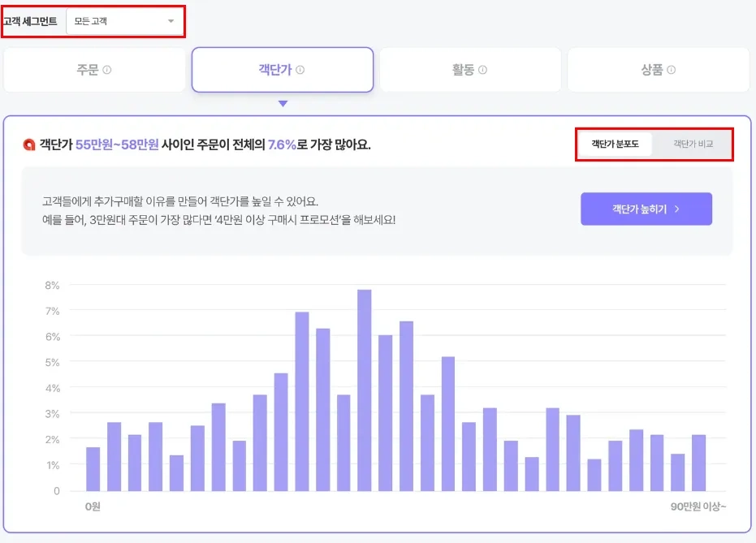756x543 pixels.
Task: Click the arrow icon in 객단가 높이기
Action: (677, 209)
